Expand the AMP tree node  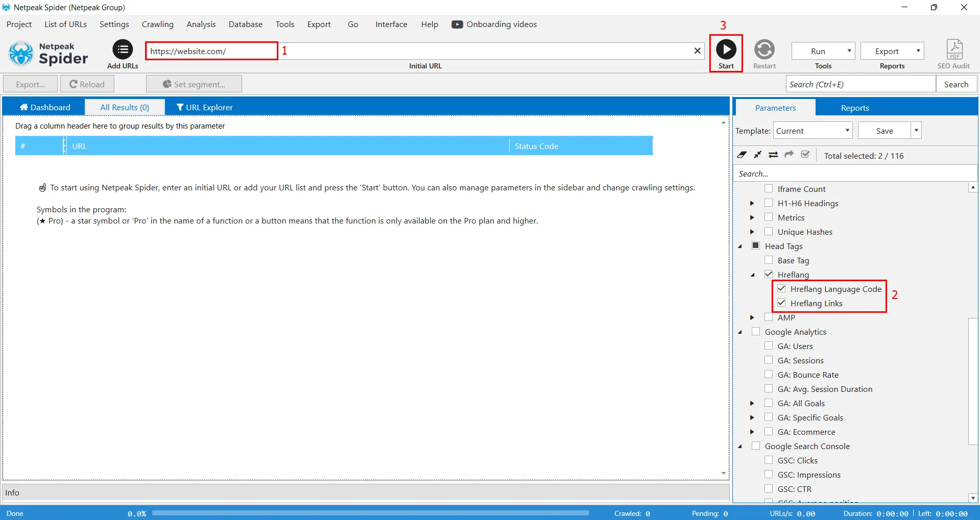pyautogui.click(x=752, y=317)
